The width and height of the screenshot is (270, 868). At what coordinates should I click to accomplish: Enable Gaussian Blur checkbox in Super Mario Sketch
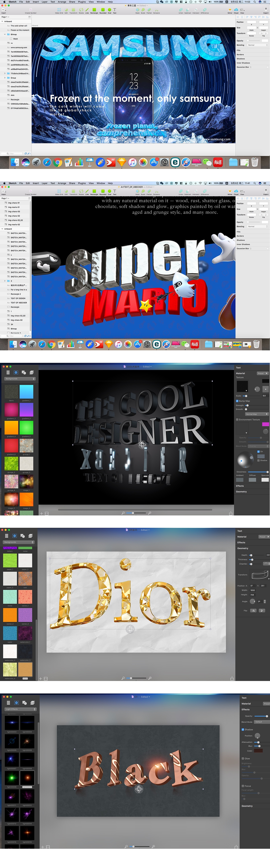268,249
